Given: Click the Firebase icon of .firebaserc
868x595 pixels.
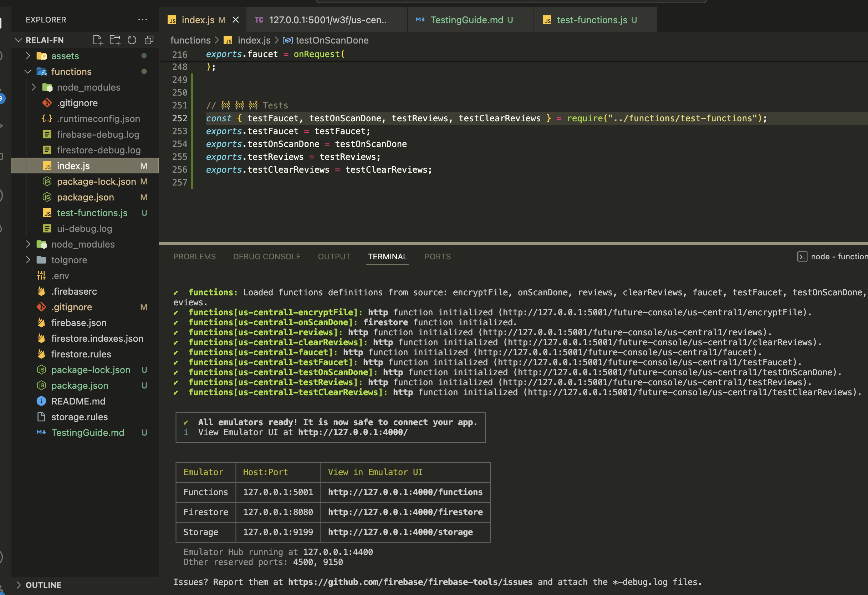Looking at the screenshot, I should pyautogui.click(x=41, y=291).
